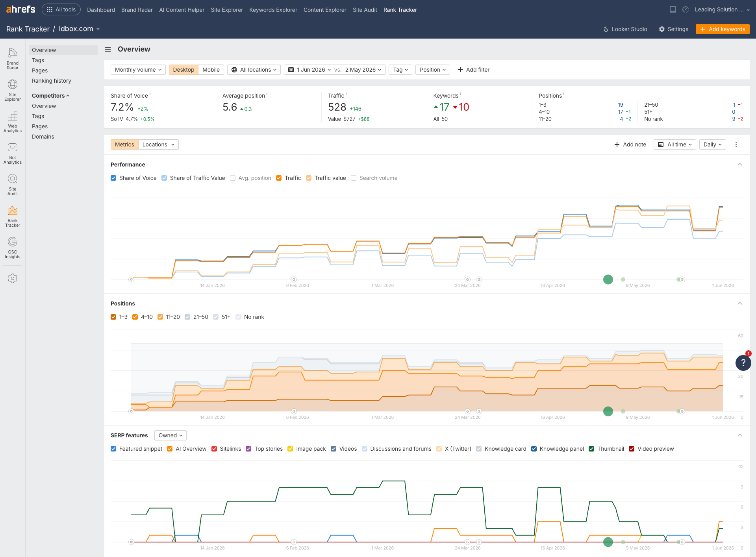Uncheck the Featured snippet checkbox
Screen dimensions: 756x557
coord(113,449)
